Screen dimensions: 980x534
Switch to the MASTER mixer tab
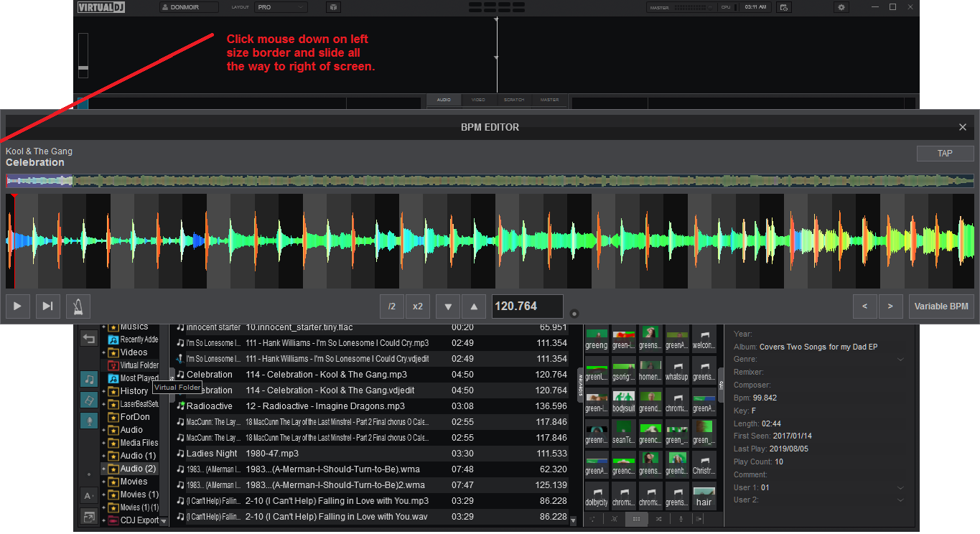point(549,100)
